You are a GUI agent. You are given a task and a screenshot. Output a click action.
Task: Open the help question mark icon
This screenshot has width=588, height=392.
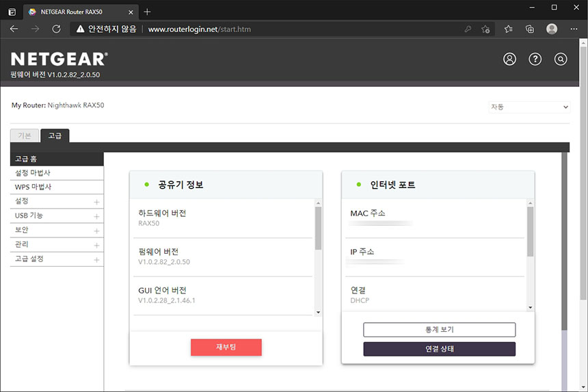(x=535, y=59)
